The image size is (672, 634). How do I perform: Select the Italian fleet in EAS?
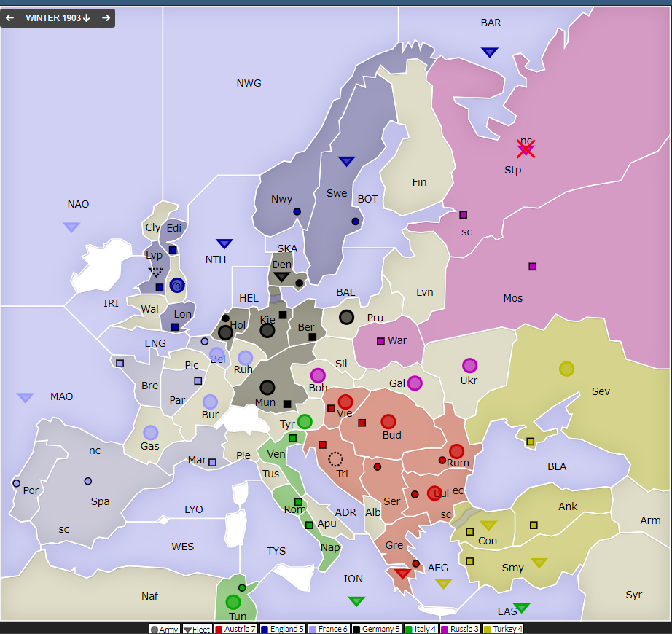tap(522, 608)
